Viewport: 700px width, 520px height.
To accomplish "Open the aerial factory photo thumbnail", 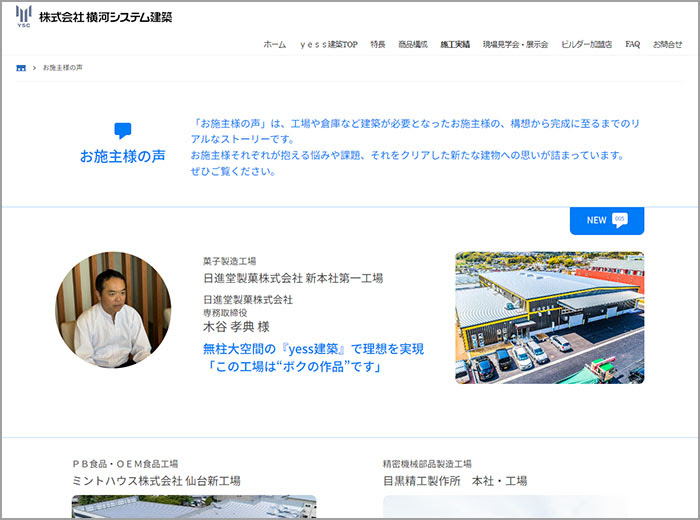I will [550, 317].
